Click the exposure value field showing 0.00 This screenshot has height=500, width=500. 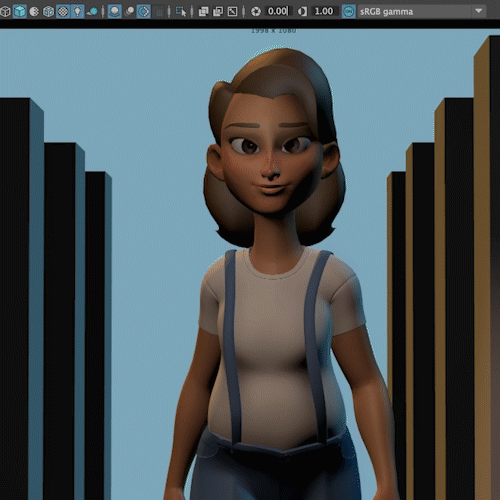coord(278,12)
